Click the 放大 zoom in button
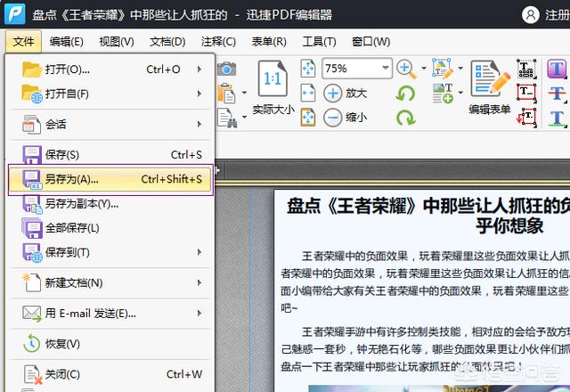This screenshot has width=570, height=392. (x=346, y=94)
